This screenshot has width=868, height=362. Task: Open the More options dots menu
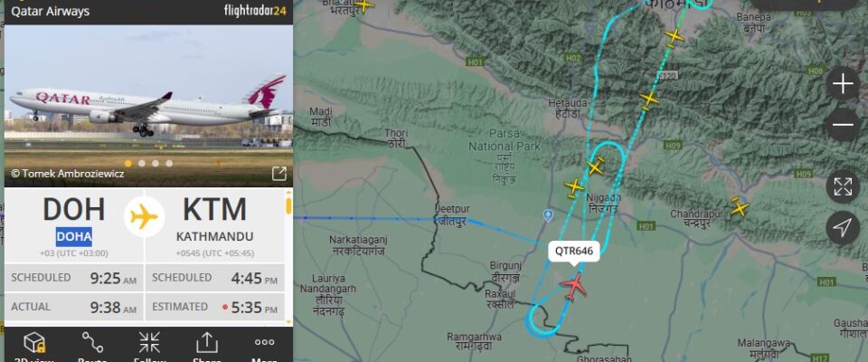[x=265, y=342]
